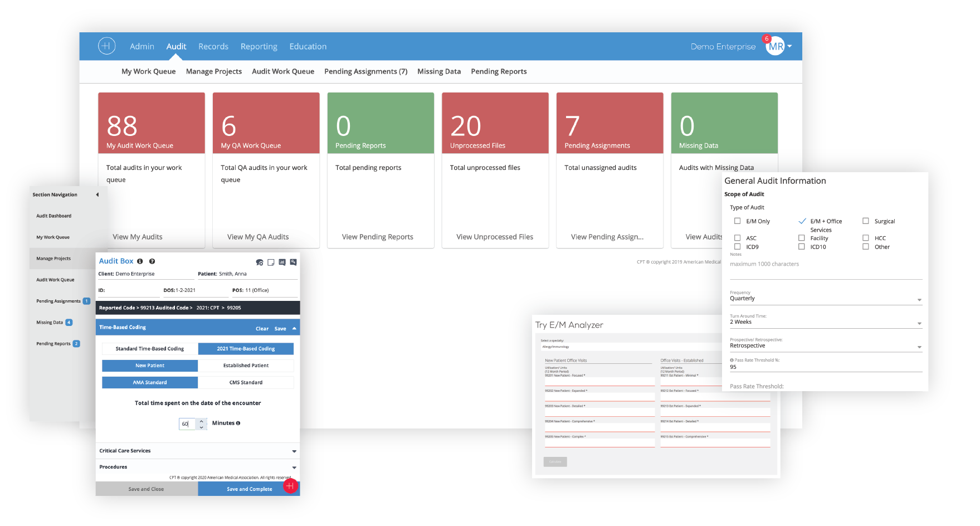
Task: Open the comments chat icon in Audit Box
Action: click(259, 262)
